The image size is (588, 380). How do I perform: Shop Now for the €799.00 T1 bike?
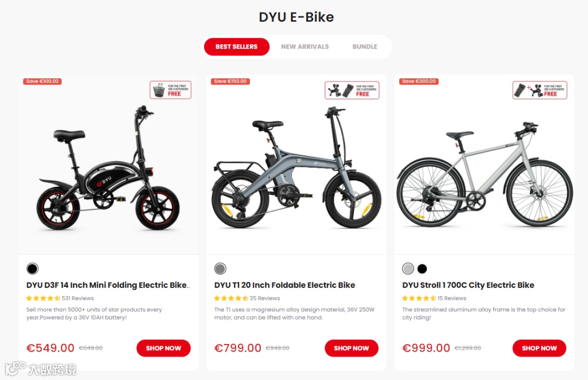[x=351, y=348]
